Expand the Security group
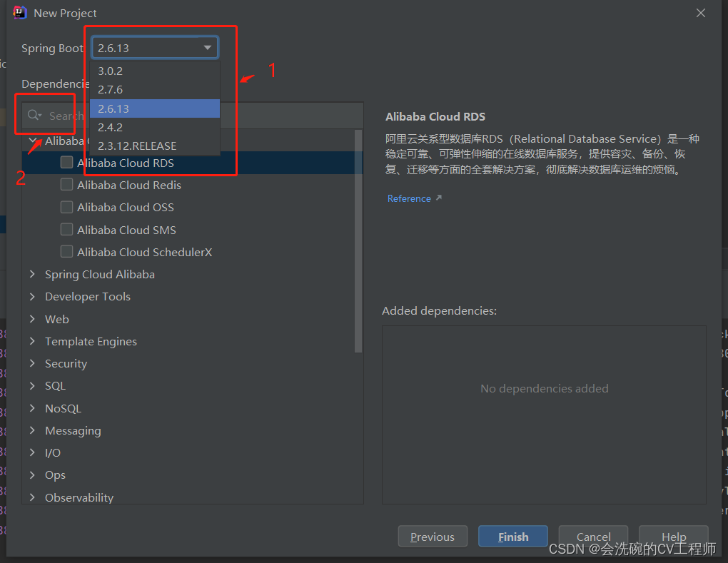 [33, 363]
